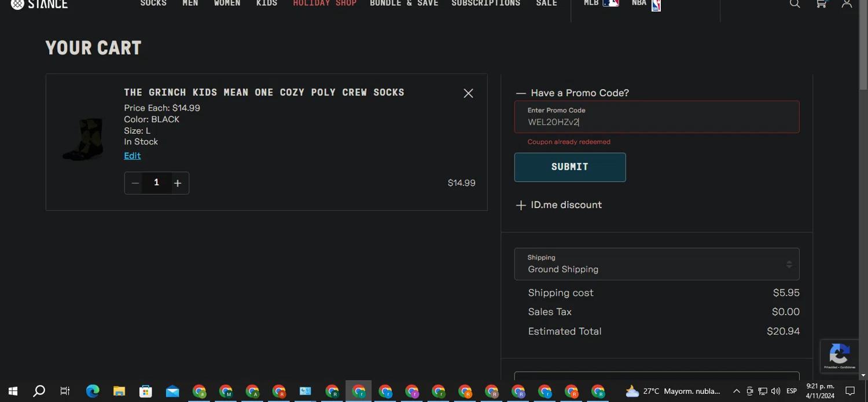Open the Mail app from taskbar

coord(172,391)
